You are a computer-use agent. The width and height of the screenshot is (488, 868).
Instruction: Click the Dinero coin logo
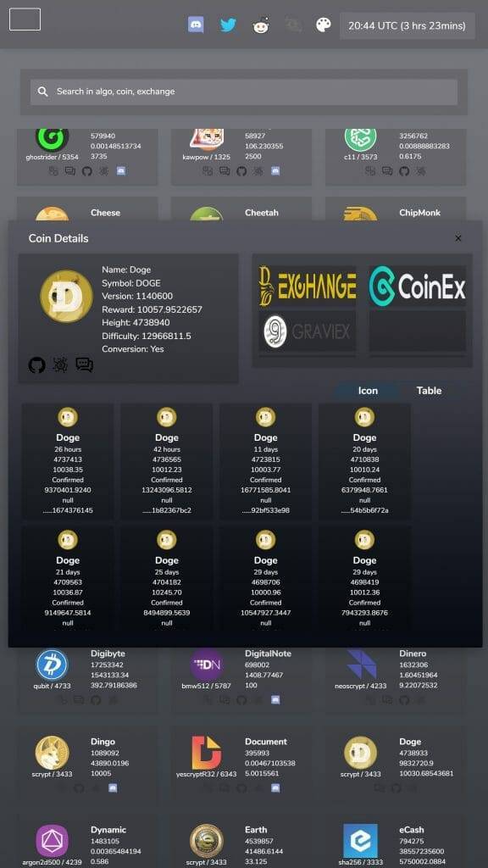pos(361,665)
